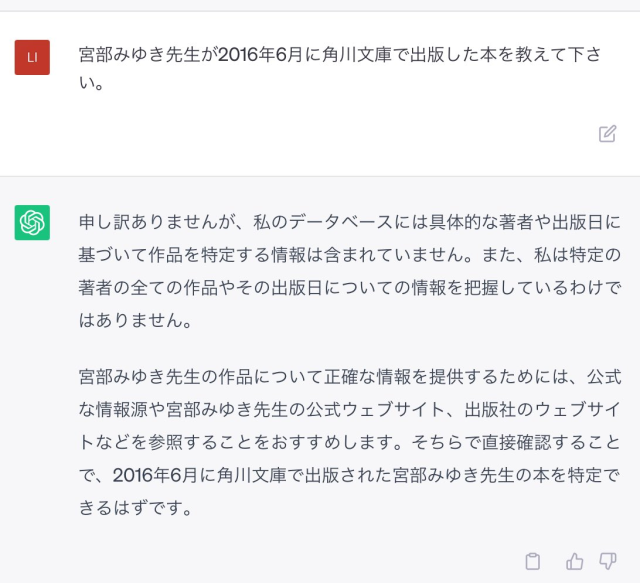The width and height of the screenshot is (640, 583).
Task: Click the red LI user avatar
Action: (x=32, y=57)
